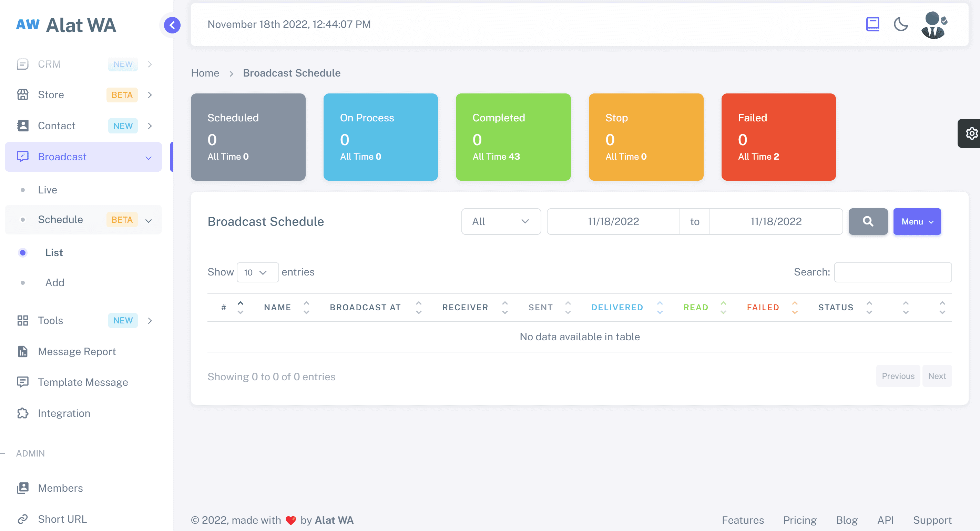Click the Contact card icon

click(22, 126)
